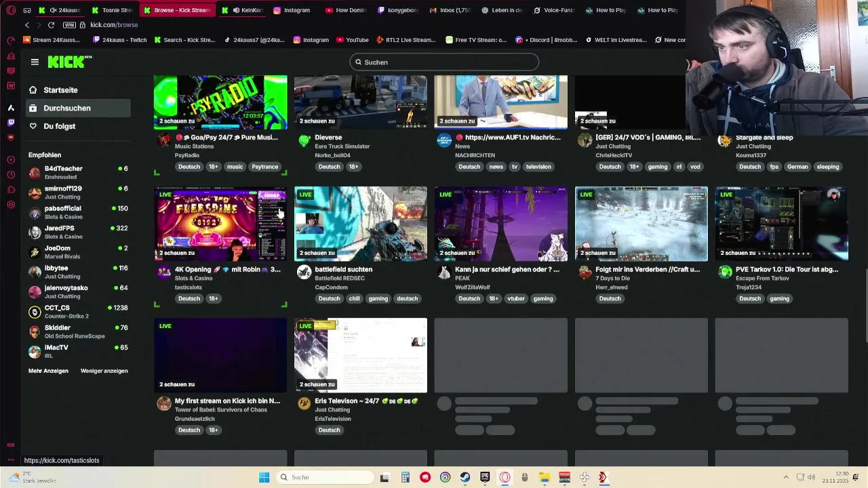
Task: Click music tag under PsyRadio
Action: click(235, 167)
